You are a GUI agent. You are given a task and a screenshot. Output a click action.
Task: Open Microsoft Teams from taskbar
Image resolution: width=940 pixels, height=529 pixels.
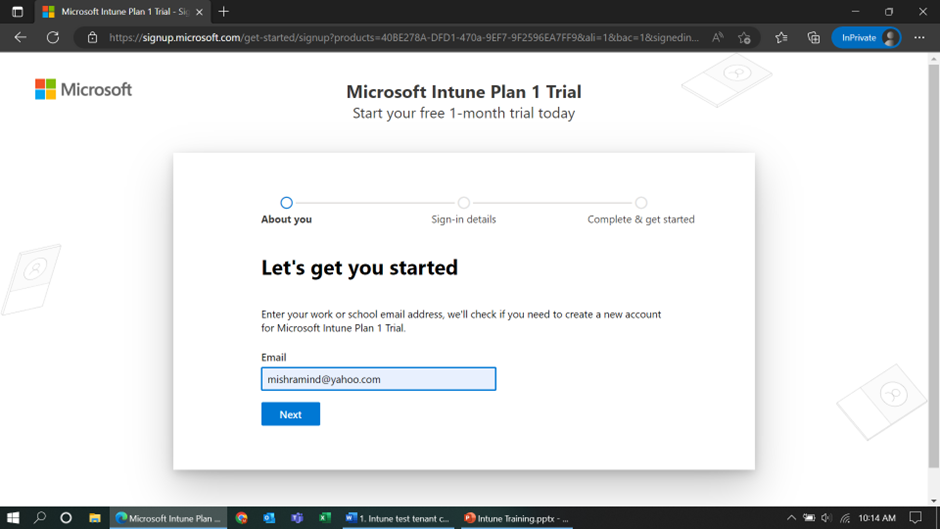pos(297,518)
